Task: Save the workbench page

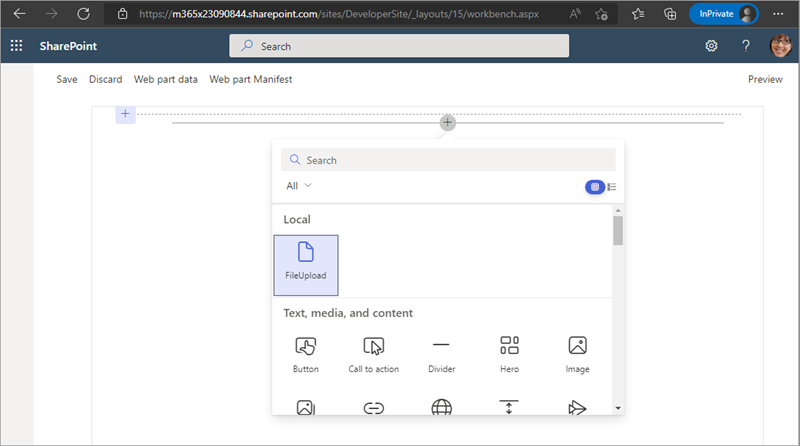Action: (67, 79)
